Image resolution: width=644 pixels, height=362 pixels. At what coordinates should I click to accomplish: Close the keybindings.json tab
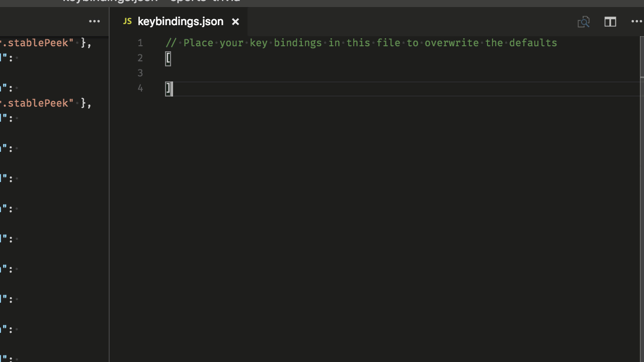coord(235,22)
